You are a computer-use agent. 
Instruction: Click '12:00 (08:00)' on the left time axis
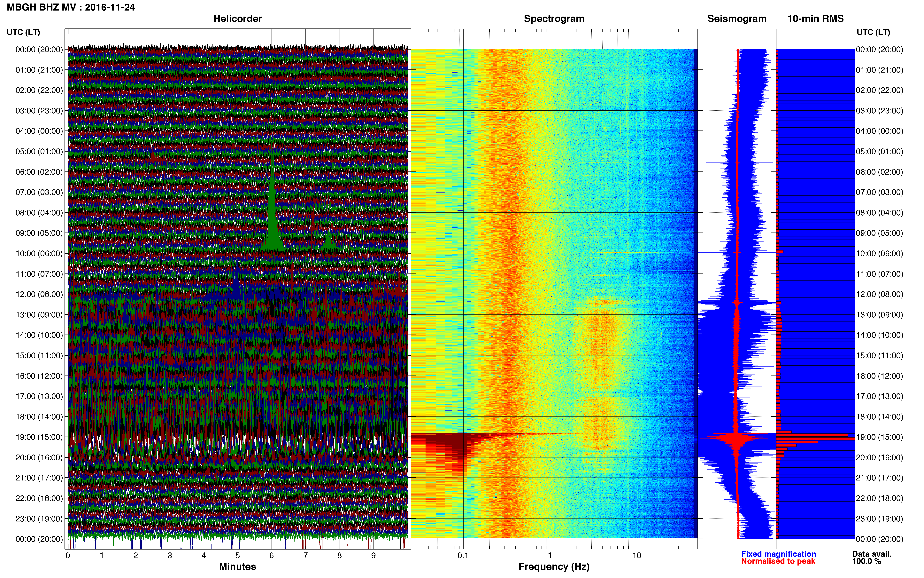[x=39, y=294]
